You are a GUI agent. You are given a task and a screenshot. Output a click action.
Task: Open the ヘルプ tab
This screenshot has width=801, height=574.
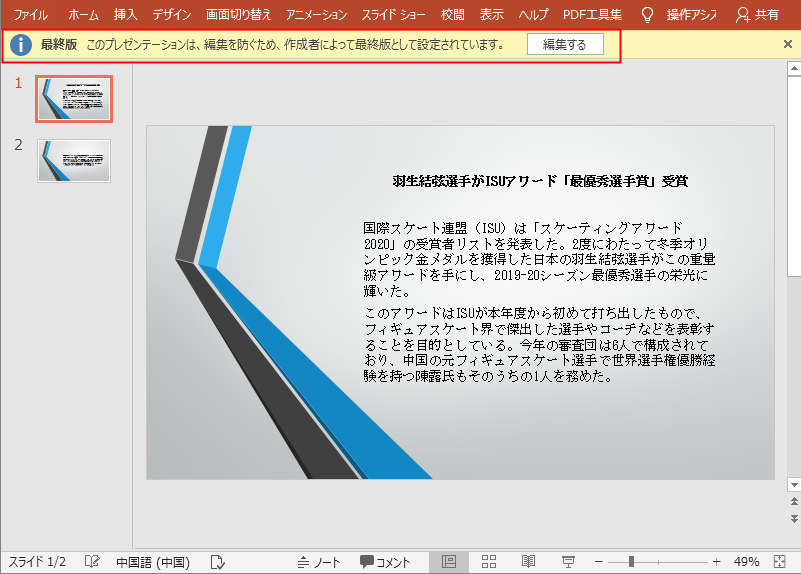533,15
